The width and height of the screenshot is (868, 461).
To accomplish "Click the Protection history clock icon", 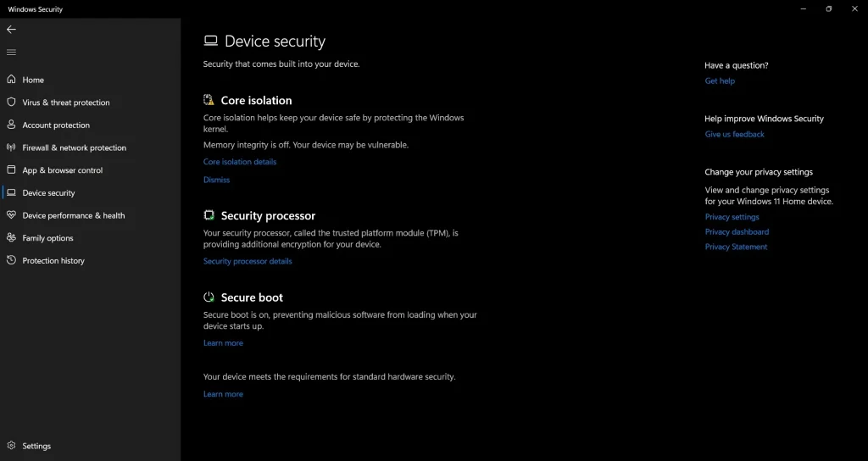I will 11,261.
